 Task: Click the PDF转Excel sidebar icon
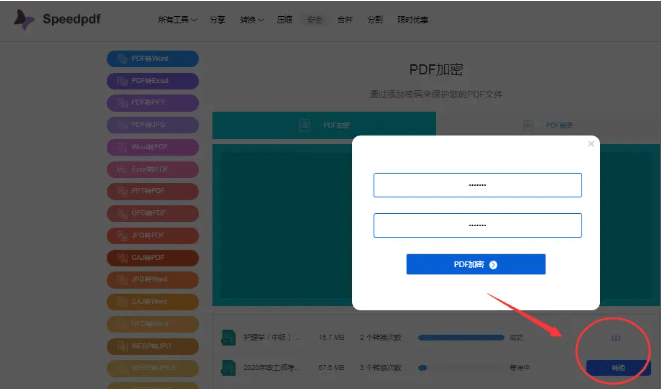pyautogui.click(x=122, y=81)
